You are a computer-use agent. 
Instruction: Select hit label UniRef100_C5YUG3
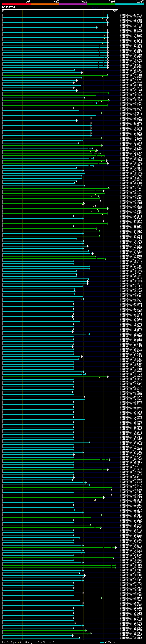pyautogui.click(x=131, y=65)
